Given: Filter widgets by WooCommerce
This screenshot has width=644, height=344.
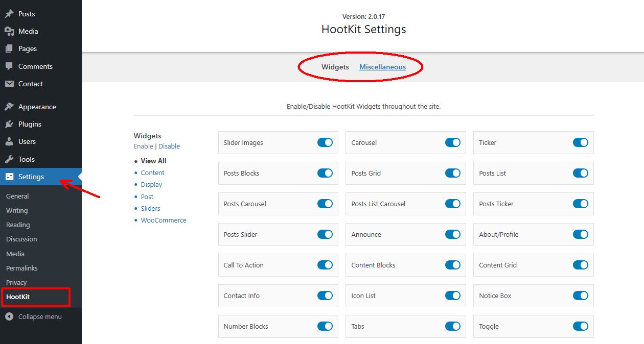Looking at the screenshot, I should click(164, 220).
